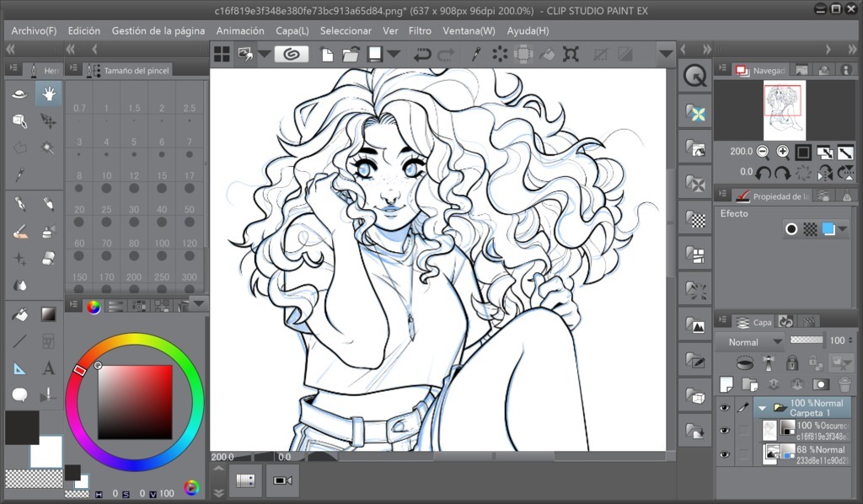This screenshot has width=863, height=504.
Task: Open the Filtro menu
Action: pos(420,30)
